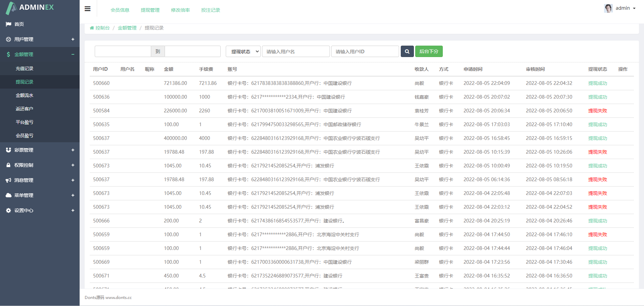Screen dimensions: 644x306
Task: Focus the 请输入用户名 input field
Action: point(296,51)
